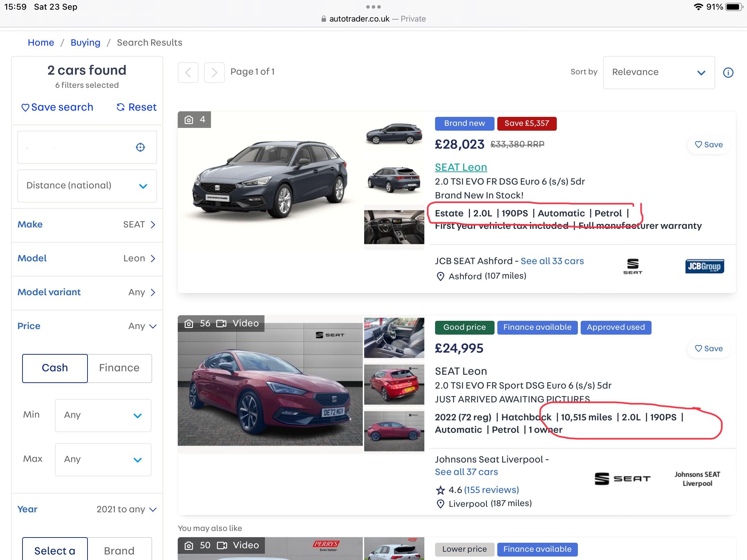Click the Reset filters icon
Viewport: 747px width, 560px height.
[120, 107]
